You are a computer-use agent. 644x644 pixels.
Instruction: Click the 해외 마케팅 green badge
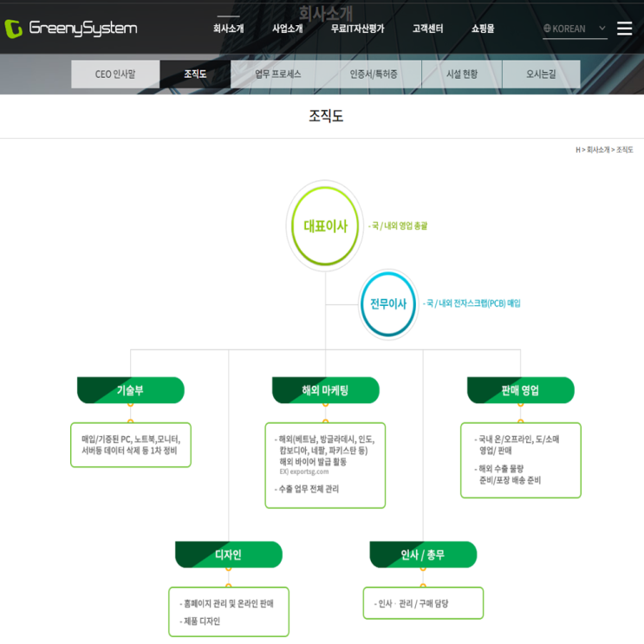(x=326, y=390)
